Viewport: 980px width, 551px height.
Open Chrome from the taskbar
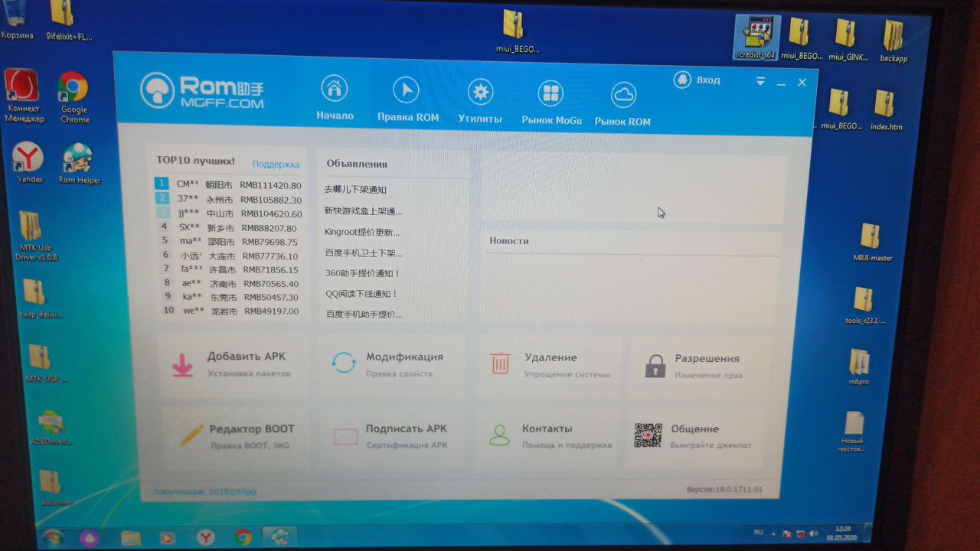point(243,538)
